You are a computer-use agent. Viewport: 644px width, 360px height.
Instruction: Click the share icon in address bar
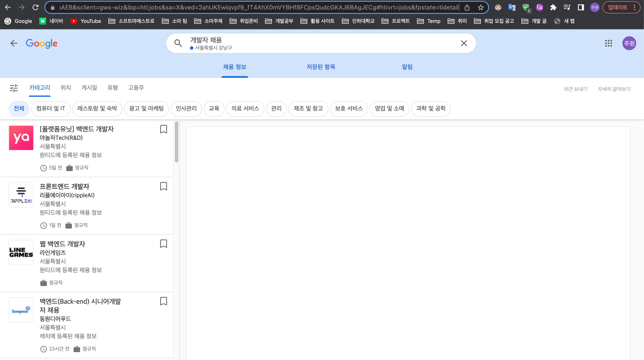(467, 8)
